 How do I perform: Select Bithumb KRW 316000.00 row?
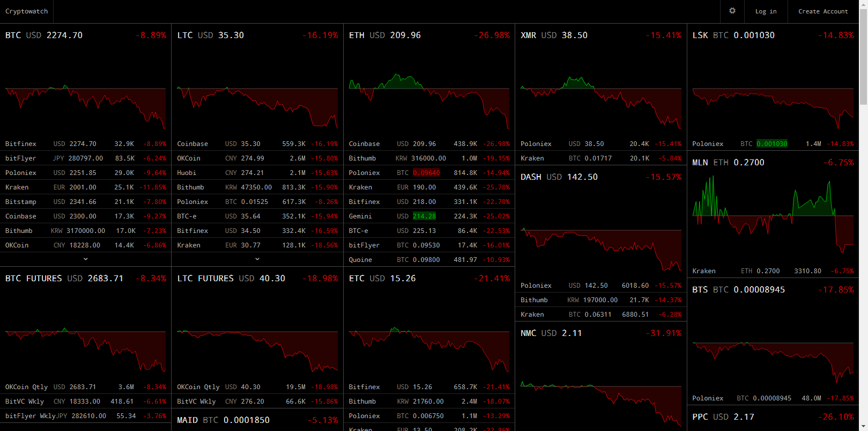[x=429, y=158]
